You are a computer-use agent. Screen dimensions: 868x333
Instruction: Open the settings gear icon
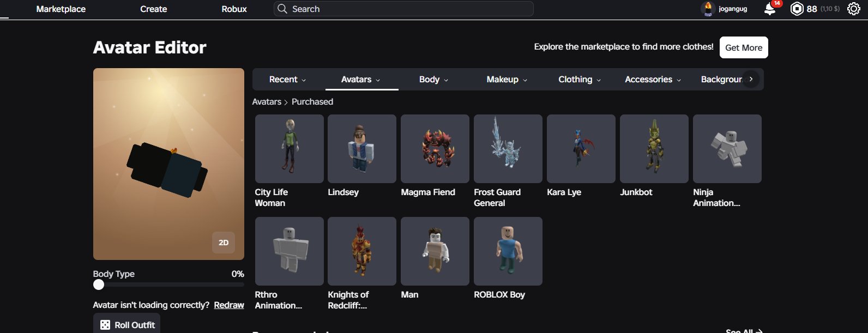pos(854,9)
